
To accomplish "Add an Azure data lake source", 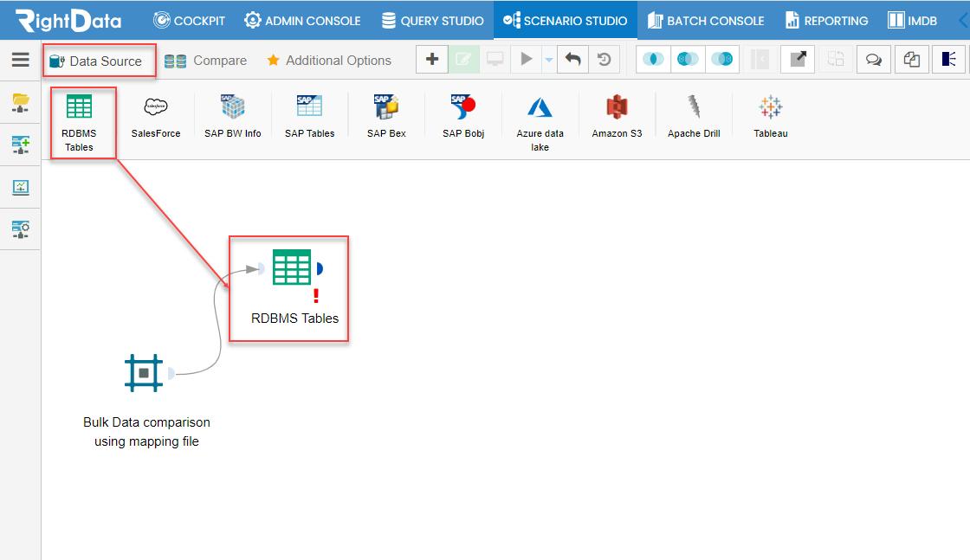I will [x=540, y=113].
